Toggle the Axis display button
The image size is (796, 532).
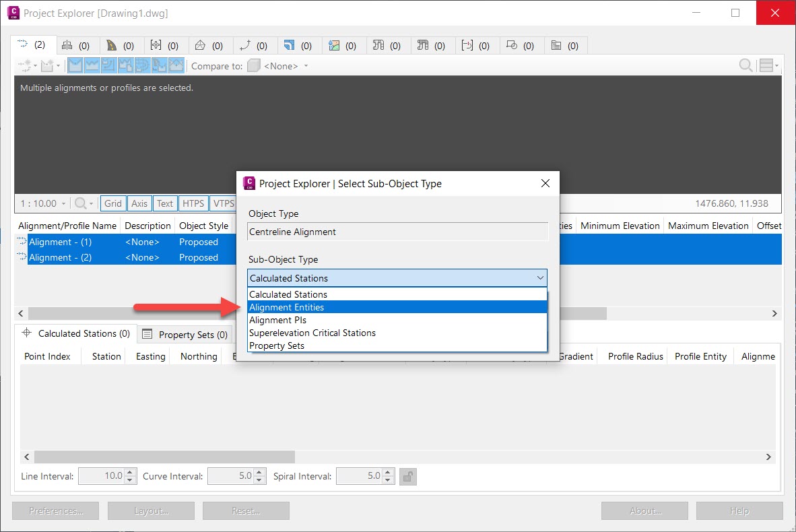139,203
